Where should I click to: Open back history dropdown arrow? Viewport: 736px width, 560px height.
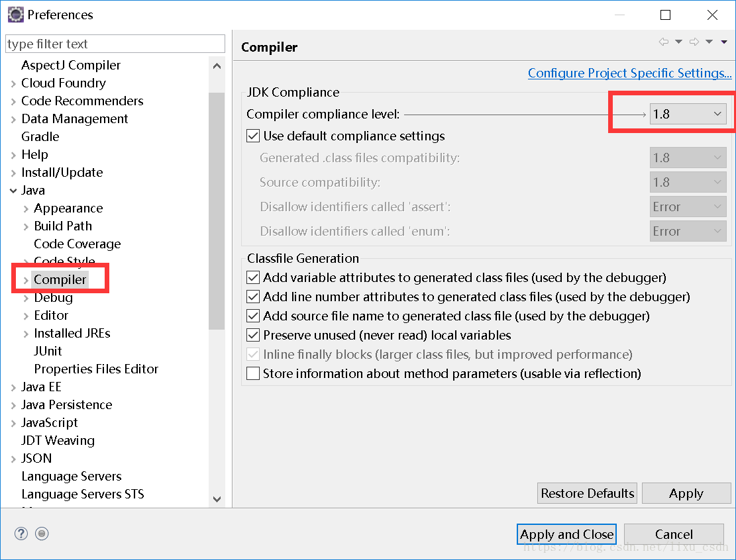pos(679,42)
